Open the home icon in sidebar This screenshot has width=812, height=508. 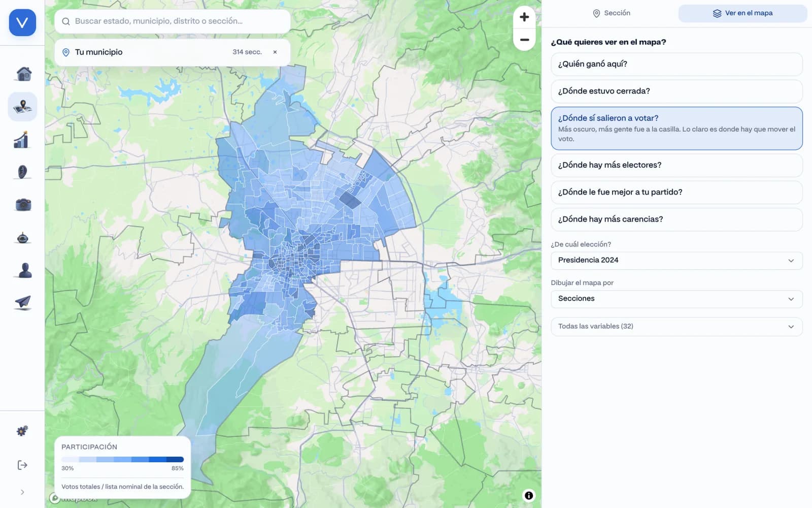click(x=23, y=74)
